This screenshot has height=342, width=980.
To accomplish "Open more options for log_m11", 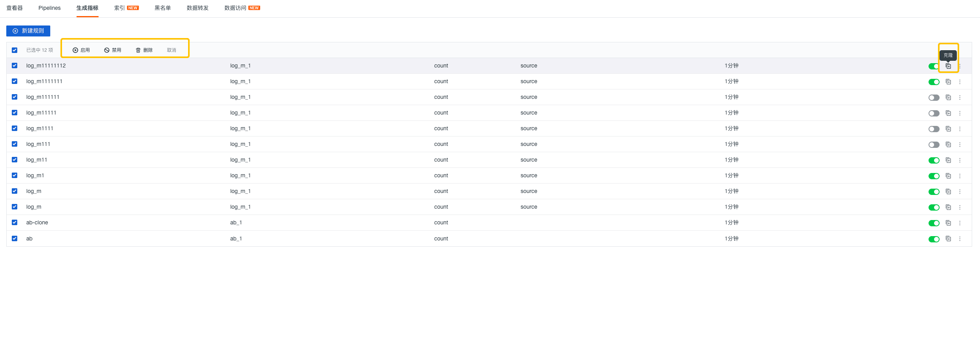I will (960, 160).
